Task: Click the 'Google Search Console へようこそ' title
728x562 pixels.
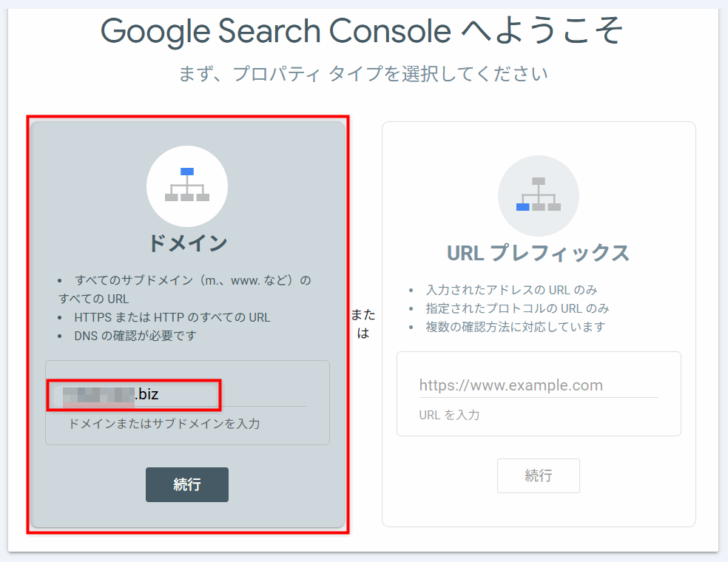Action: tap(362, 31)
